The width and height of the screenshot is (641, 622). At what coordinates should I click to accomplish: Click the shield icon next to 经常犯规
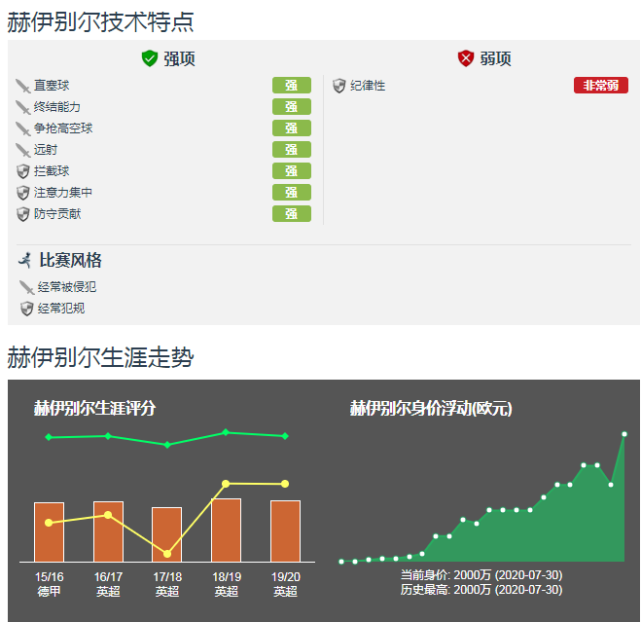click(27, 309)
